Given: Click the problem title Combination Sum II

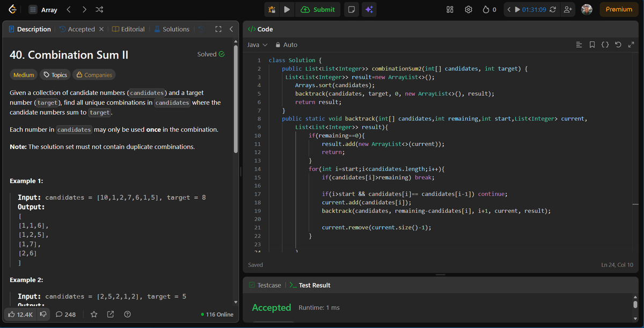Looking at the screenshot, I should [69, 55].
